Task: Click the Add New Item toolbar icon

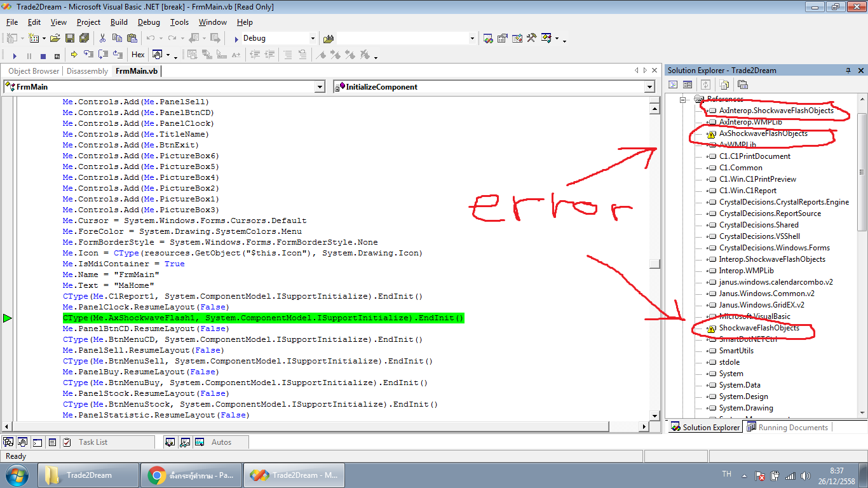Action: 34,38
